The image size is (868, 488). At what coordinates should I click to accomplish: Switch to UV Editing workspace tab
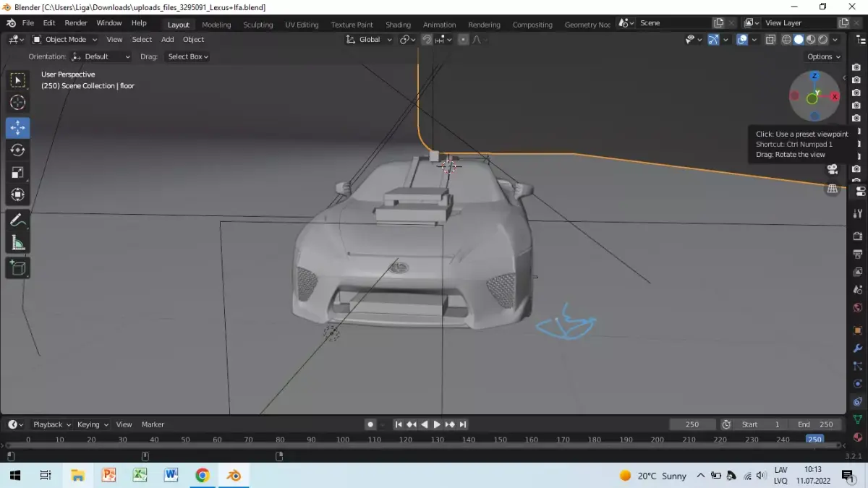[302, 25]
